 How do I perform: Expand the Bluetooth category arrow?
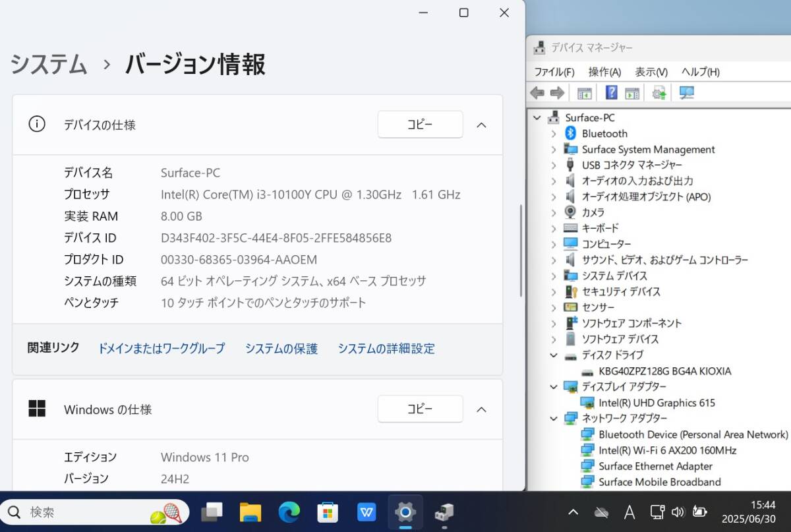[554, 134]
